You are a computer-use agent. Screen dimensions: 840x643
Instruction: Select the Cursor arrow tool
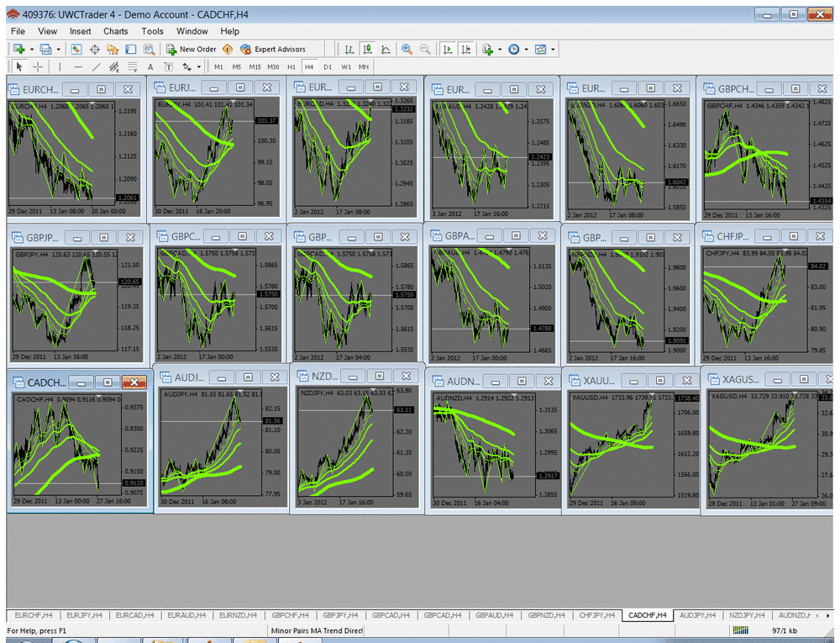coord(19,67)
